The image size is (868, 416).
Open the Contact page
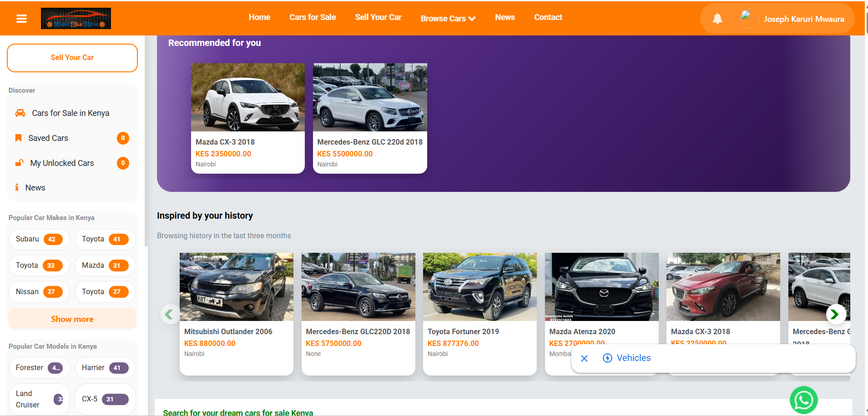coord(548,17)
